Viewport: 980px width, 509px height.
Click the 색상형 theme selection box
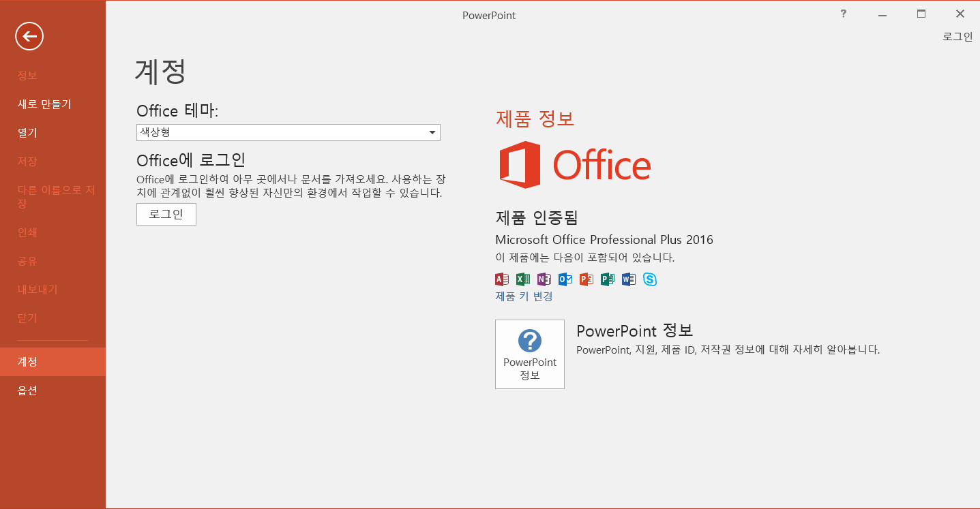(288, 133)
